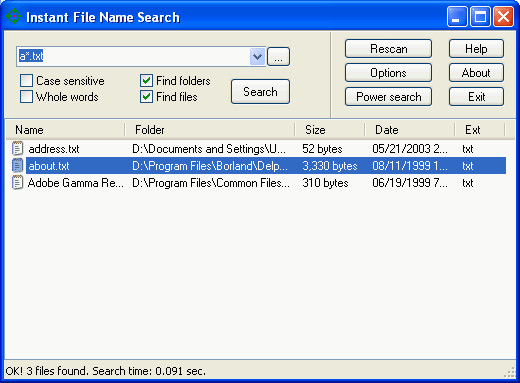Open the Options dialog button
Viewport: 520px width, 383px height.
388,73
